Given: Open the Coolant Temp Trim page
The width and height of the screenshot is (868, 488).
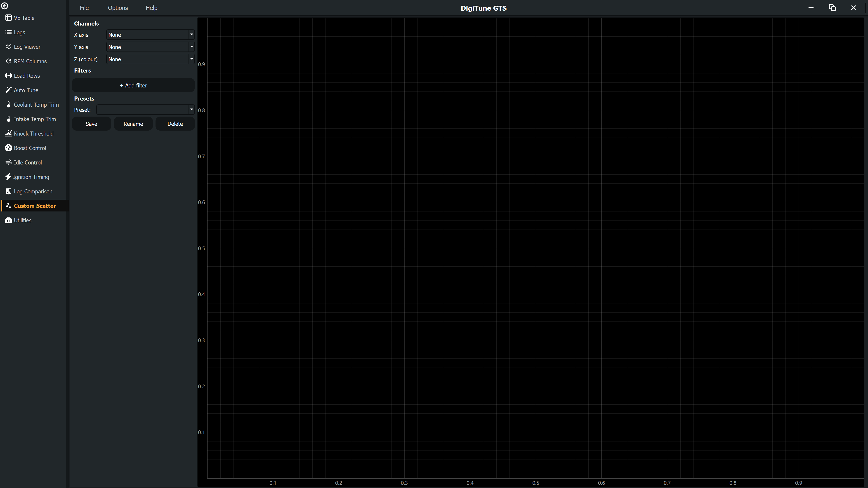Looking at the screenshot, I should [34, 105].
